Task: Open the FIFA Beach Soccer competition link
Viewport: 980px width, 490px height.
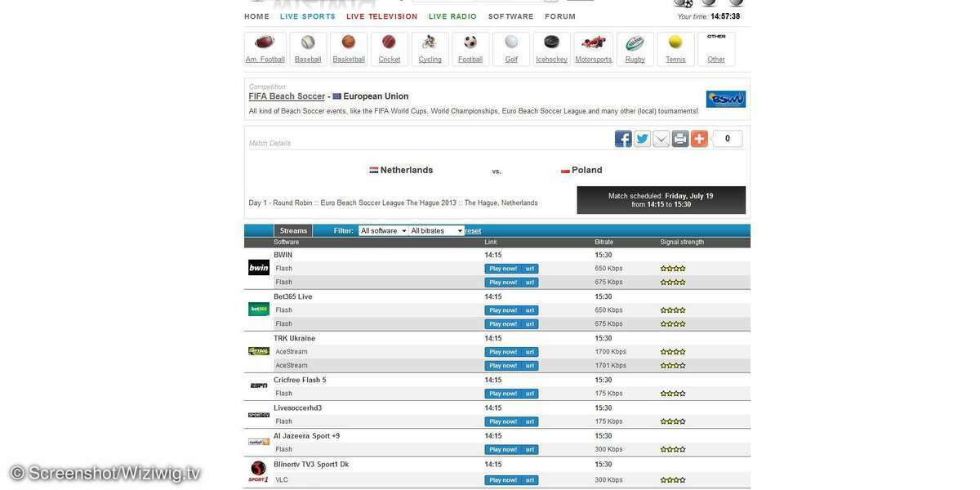Action: click(x=287, y=96)
